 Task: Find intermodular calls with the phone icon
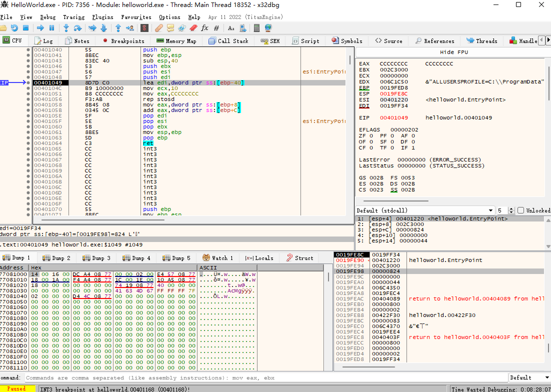242,28
